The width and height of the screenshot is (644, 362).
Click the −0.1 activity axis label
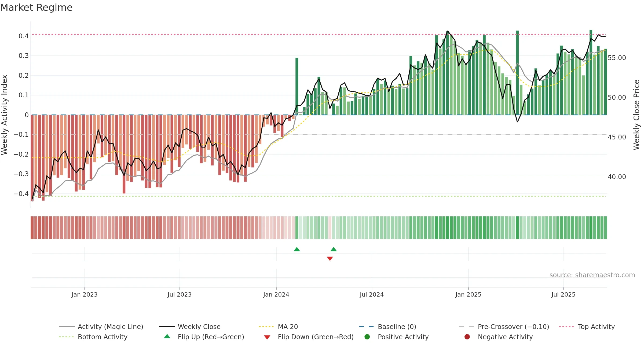21,135
